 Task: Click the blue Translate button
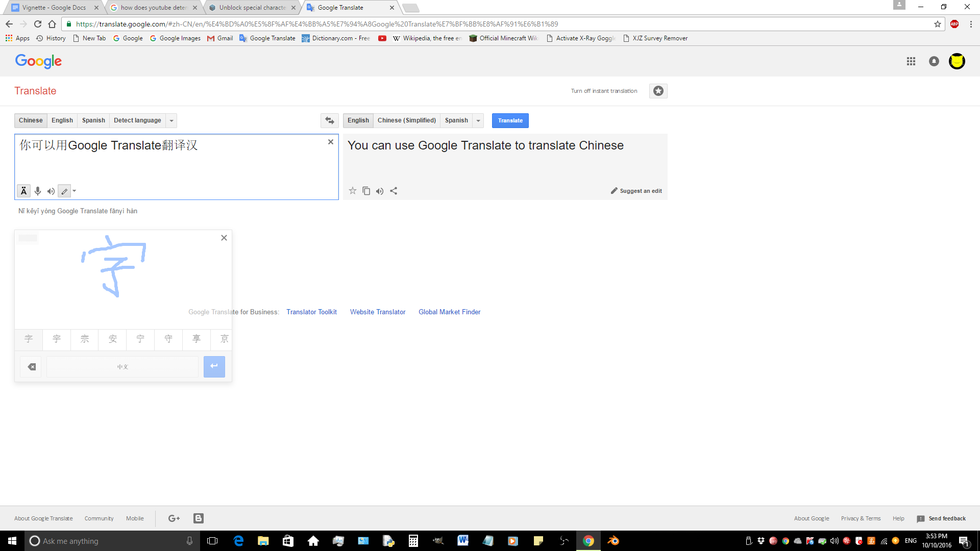click(x=510, y=120)
